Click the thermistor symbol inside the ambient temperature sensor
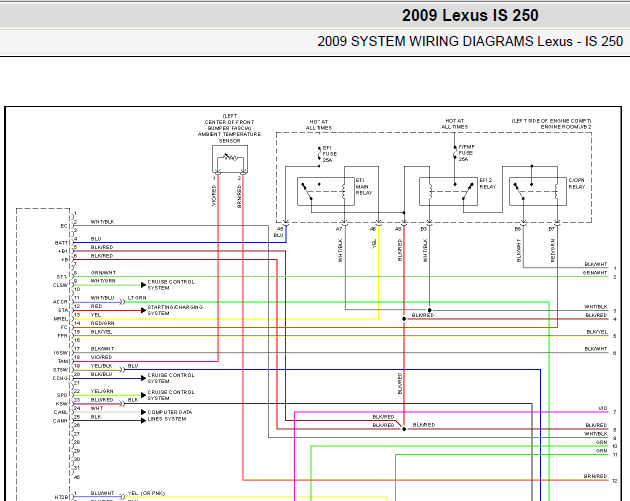 (230, 157)
